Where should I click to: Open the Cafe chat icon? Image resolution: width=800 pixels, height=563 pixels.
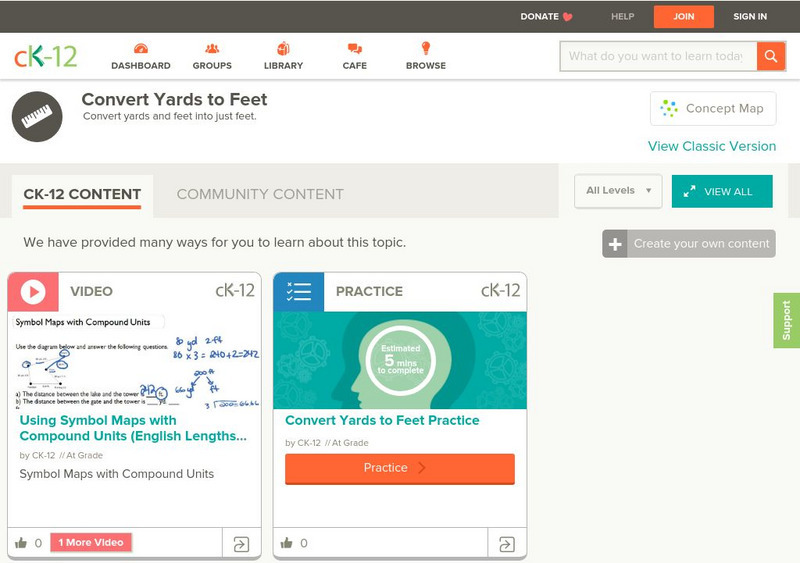[354, 49]
